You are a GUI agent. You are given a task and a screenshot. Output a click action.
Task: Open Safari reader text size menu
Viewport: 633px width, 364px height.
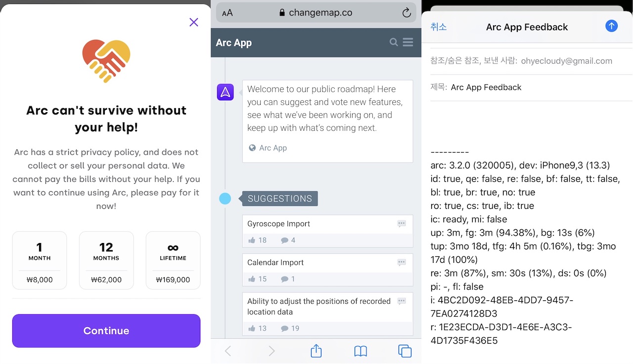pos(227,13)
